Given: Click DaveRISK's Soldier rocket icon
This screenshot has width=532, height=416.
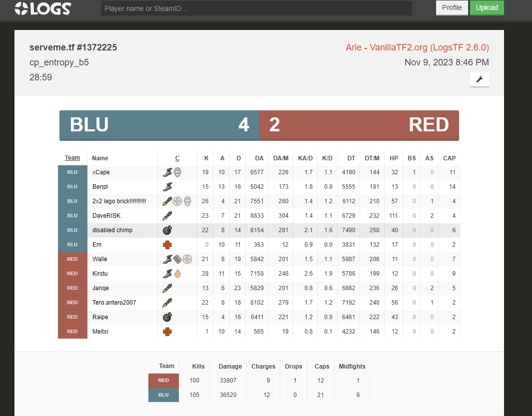Looking at the screenshot, I should [x=167, y=216].
